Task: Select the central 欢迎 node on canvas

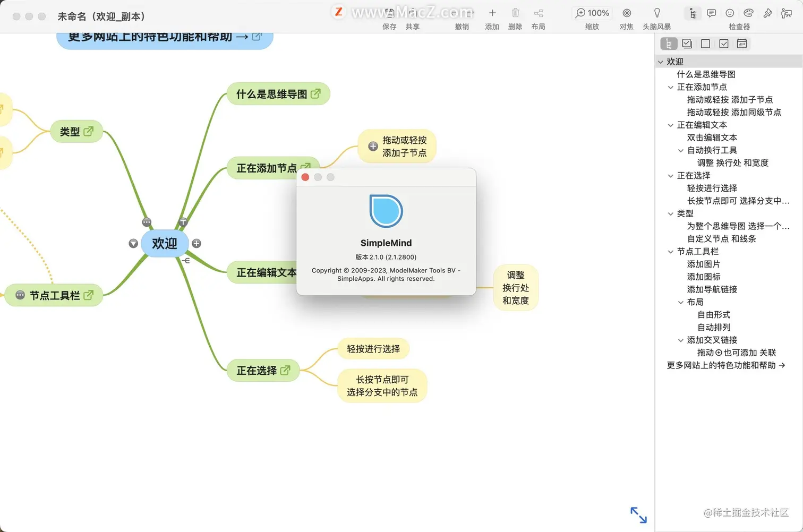Action: coord(165,243)
